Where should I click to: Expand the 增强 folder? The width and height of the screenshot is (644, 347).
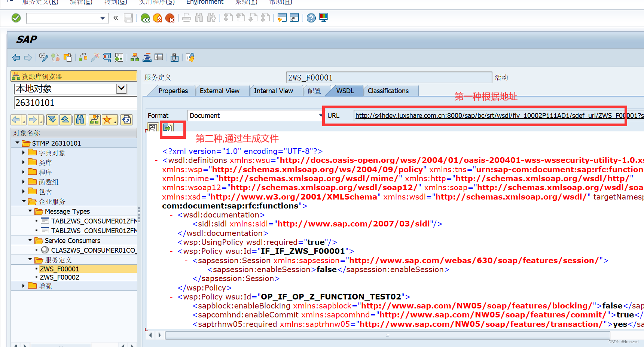tap(24, 286)
